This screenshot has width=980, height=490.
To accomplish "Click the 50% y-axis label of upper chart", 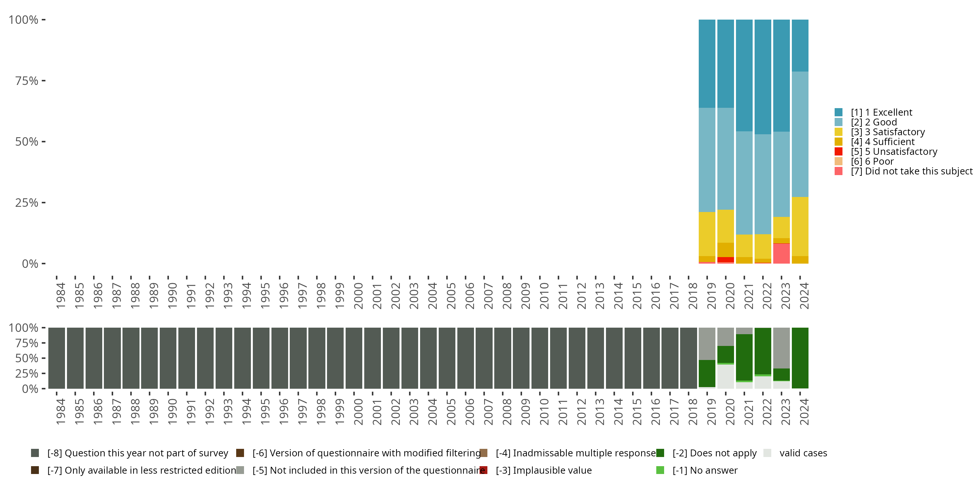I will [27, 142].
